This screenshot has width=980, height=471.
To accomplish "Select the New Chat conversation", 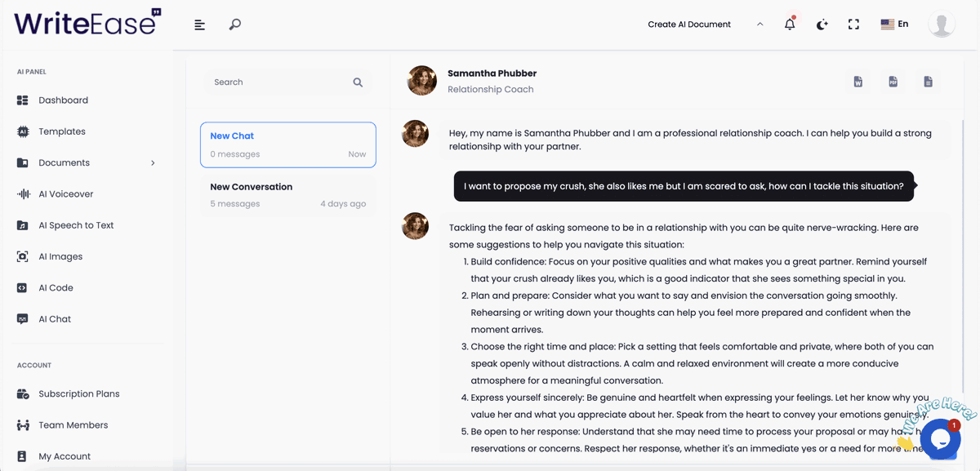I will [x=288, y=144].
